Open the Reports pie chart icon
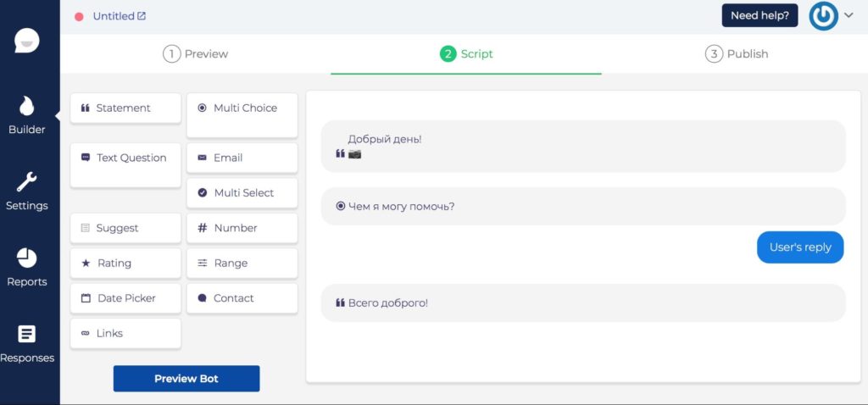 (x=27, y=258)
